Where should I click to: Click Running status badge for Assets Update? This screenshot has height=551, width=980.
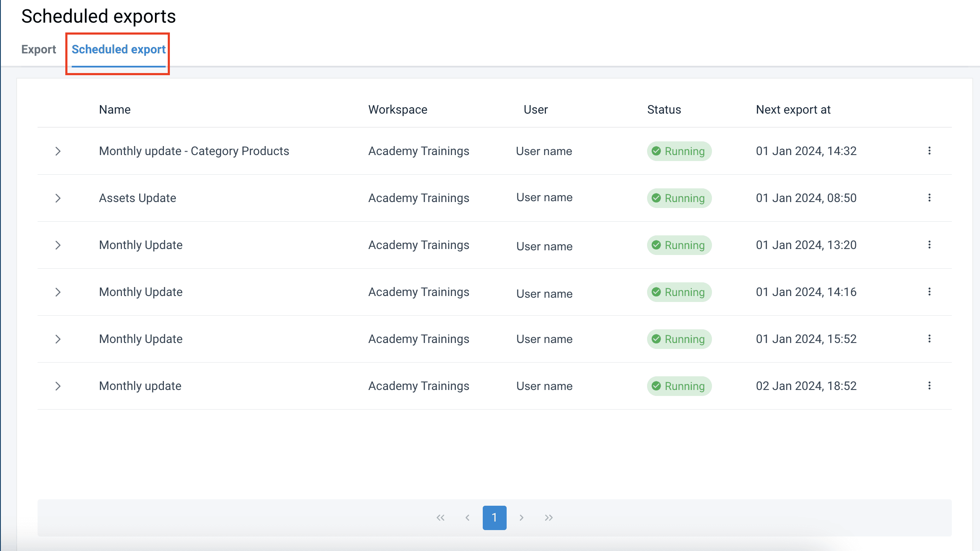(x=679, y=198)
